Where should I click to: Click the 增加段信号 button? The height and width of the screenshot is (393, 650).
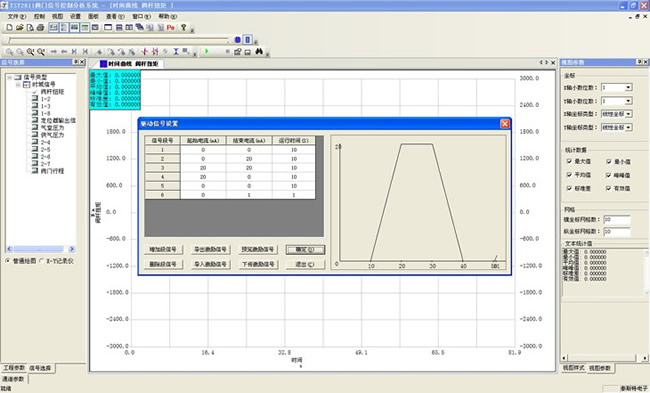click(x=163, y=250)
